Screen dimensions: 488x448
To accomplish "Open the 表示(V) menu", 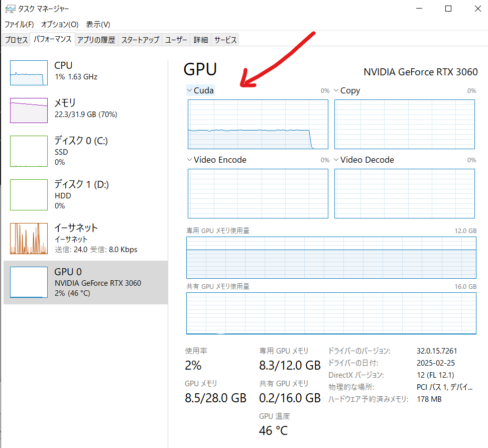I will [98, 24].
